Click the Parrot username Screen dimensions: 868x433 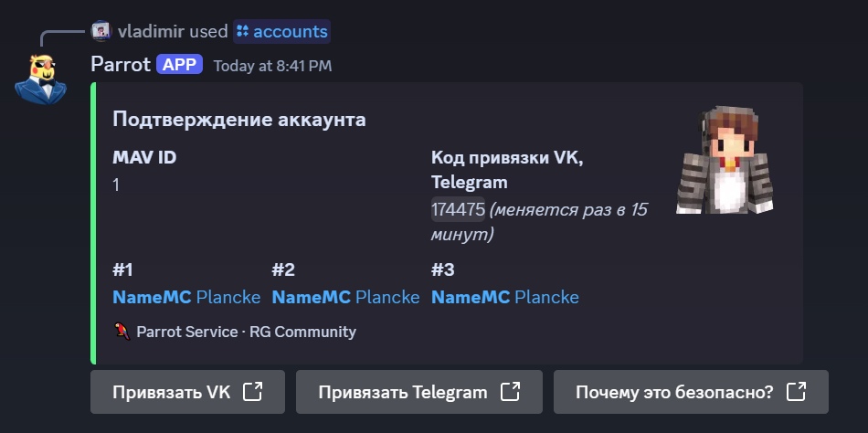[121, 65]
